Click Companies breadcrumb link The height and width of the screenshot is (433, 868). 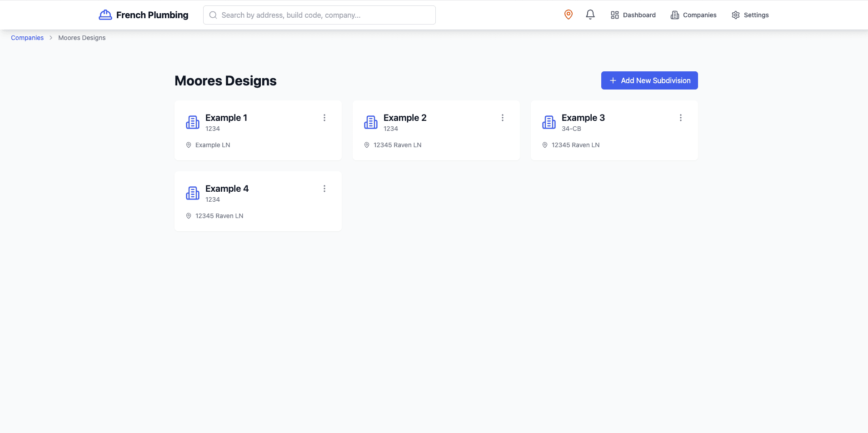coord(27,38)
